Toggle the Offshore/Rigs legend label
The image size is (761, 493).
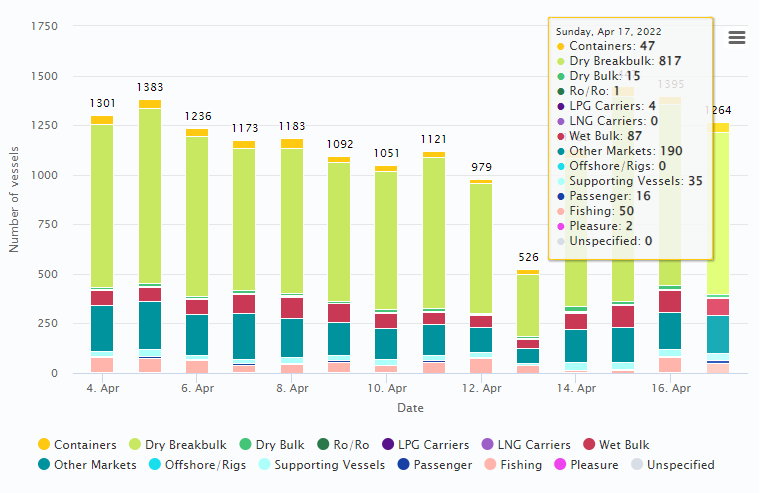[206, 465]
